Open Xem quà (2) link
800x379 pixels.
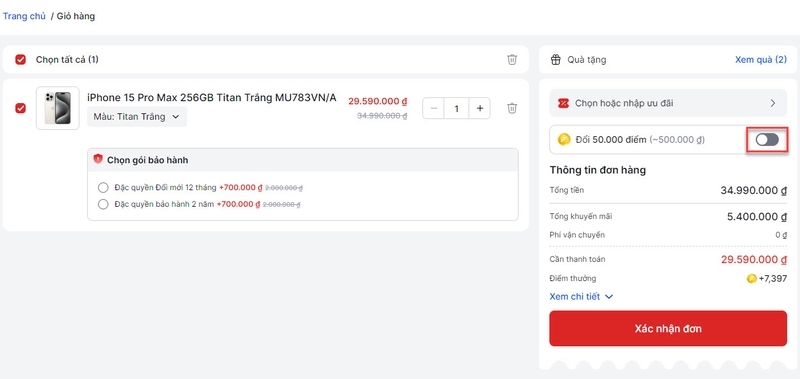tap(761, 60)
